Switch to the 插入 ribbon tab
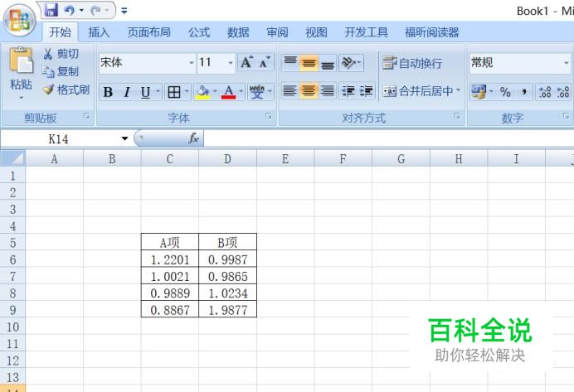The image size is (574, 392). (99, 32)
